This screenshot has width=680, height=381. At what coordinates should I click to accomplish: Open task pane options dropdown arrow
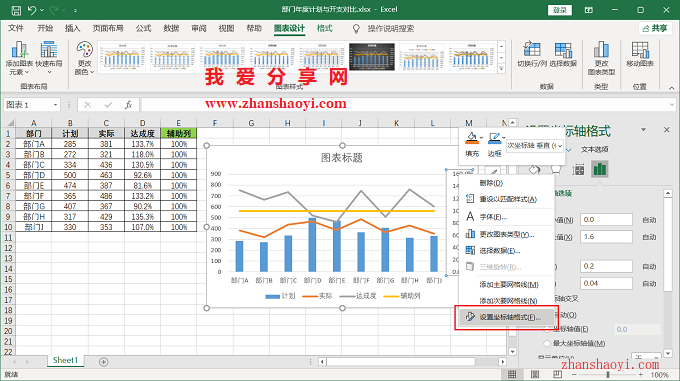(643, 130)
